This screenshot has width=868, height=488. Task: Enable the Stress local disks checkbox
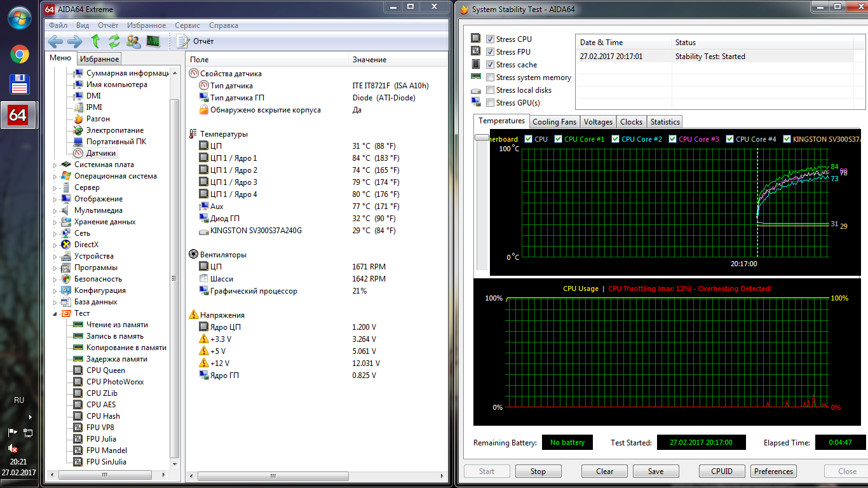pos(490,90)
